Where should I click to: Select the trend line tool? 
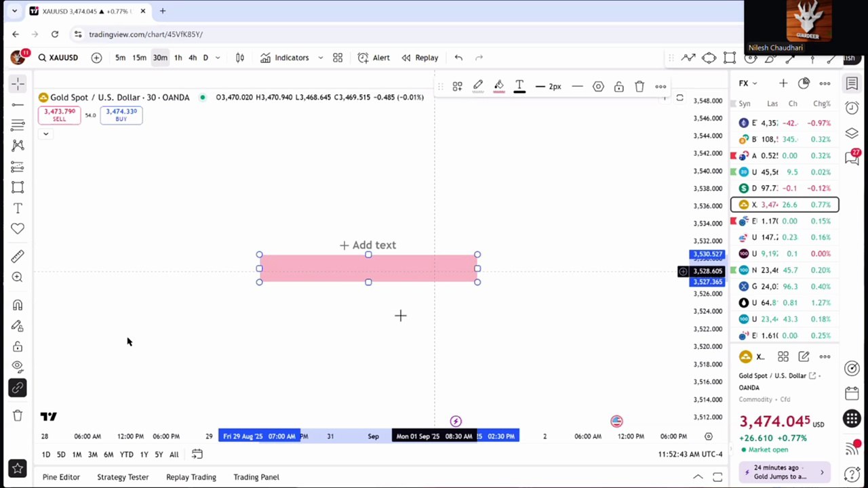tap(18, 104)
